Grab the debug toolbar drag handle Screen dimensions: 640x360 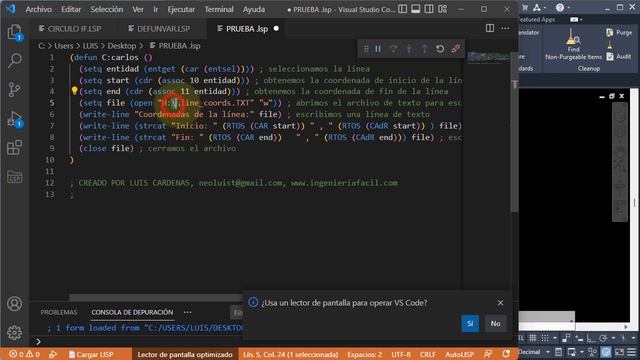366,49
